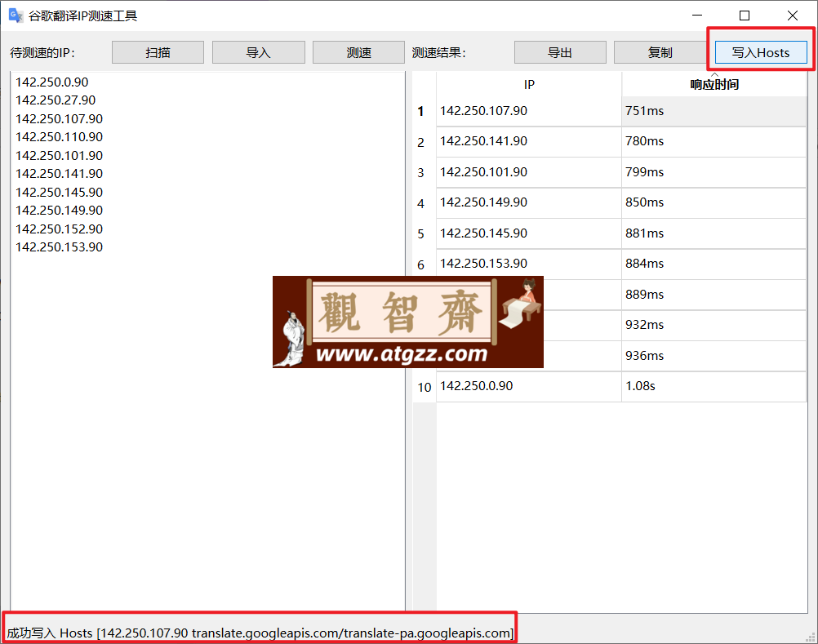
Task: Select row header number 10 in results
Action: coord(425,388)
